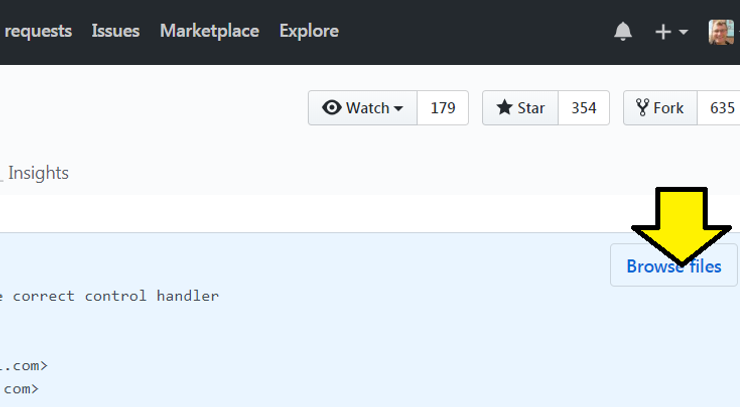Open Marketplace from the top navigation

pos(209,31)
